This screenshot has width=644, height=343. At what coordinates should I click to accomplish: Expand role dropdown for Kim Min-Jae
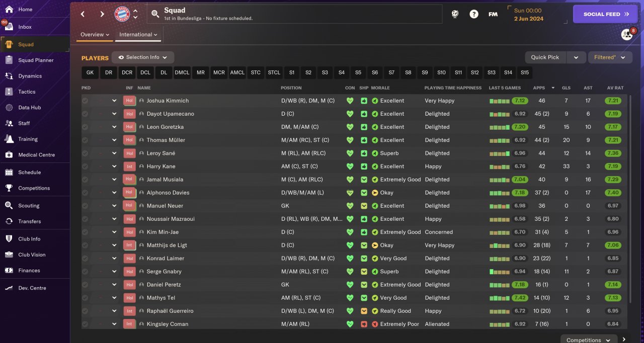[x=114, y=232]
